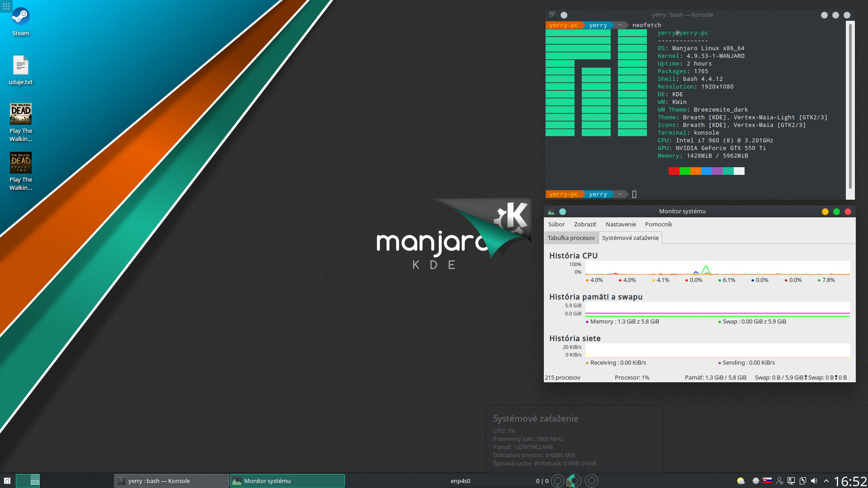The width and height of the screenshot is (868, 488).
Task: Click Sending : 0.00 KiB/s legend
Action: coord(746,363)
